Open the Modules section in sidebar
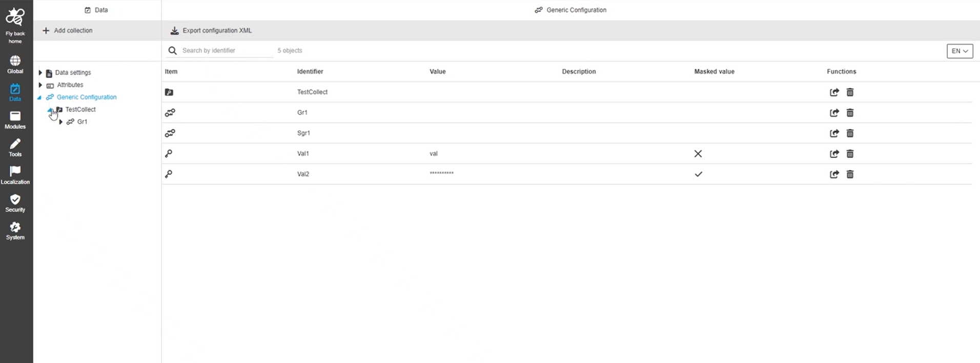Image resolution: width=980 pixels, height=363 pixels. pyautogui.click(x=15, y=120)
